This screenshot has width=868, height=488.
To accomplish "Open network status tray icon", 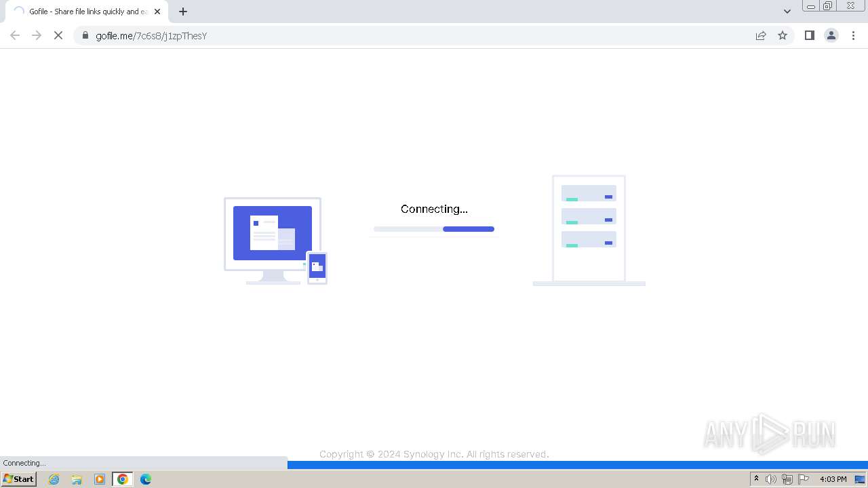I will (x=787, y=479).
